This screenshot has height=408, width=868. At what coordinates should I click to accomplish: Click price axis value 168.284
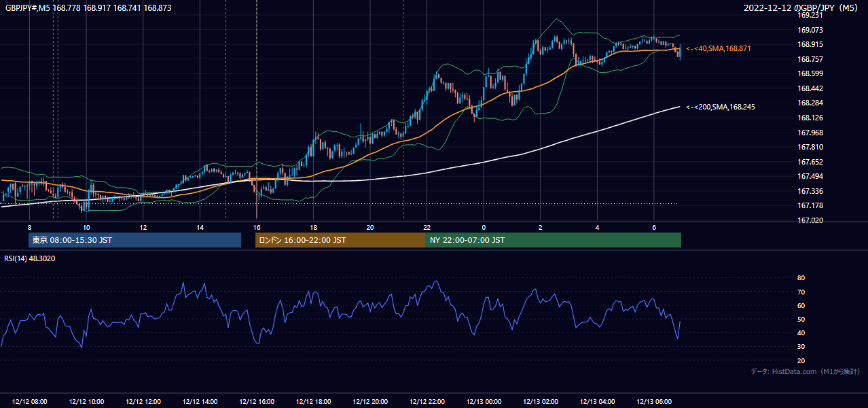click(810, 103)
